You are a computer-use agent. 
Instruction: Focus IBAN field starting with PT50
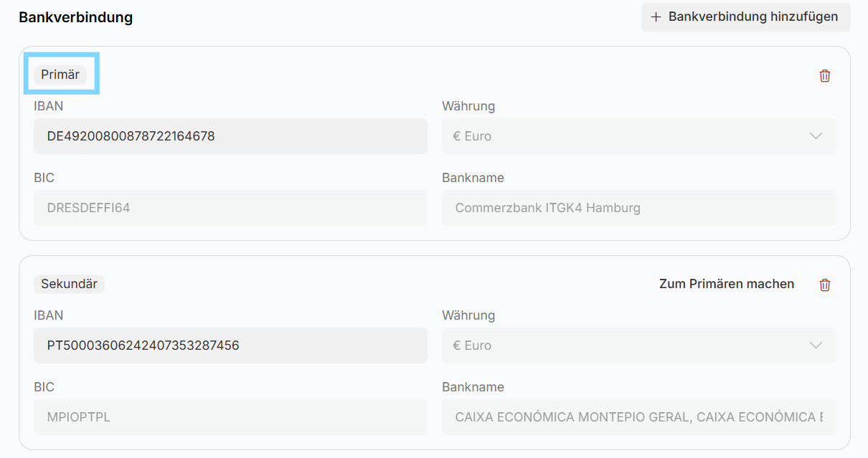(x=230, y=345)
